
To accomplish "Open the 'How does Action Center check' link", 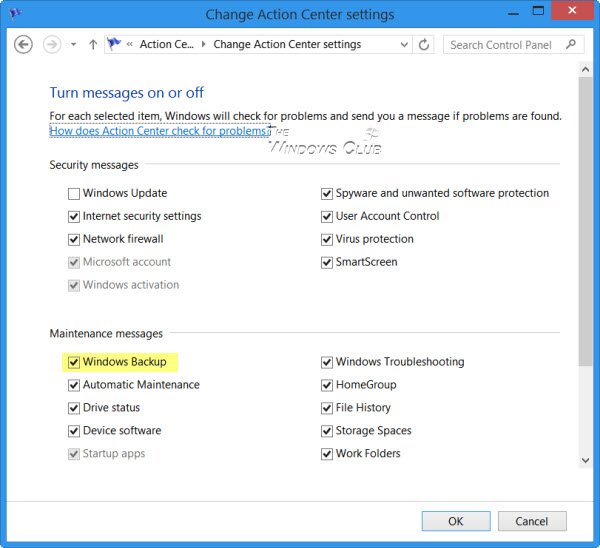I will (158, 131).
